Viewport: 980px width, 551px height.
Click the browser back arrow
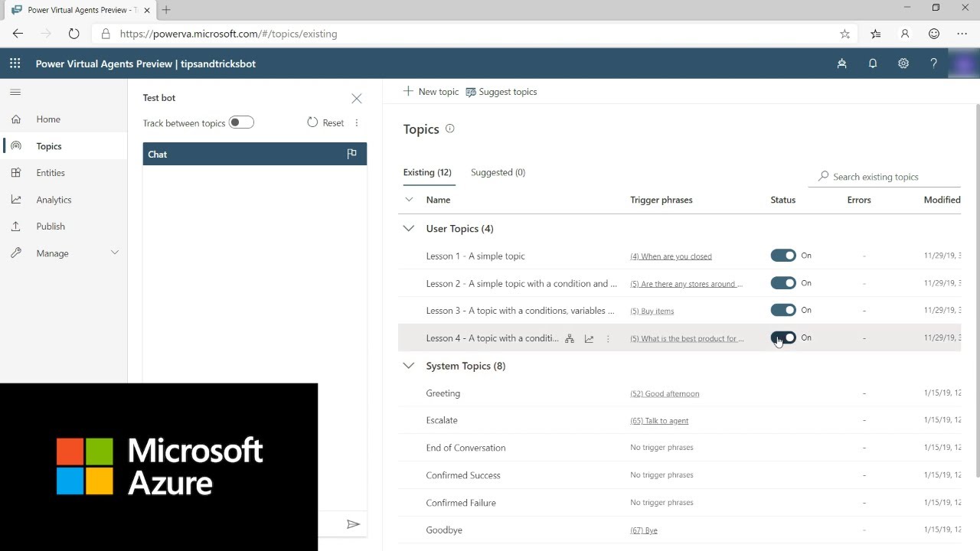[x=18, y=34]
